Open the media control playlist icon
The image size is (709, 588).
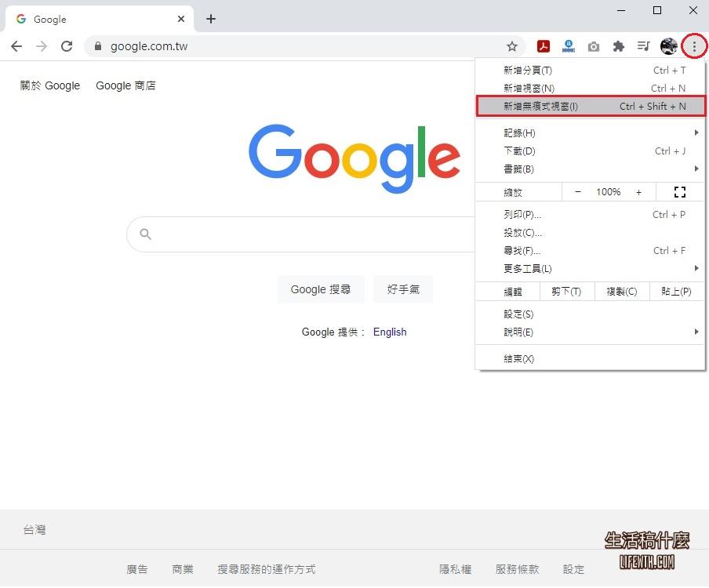pos(643,46)
